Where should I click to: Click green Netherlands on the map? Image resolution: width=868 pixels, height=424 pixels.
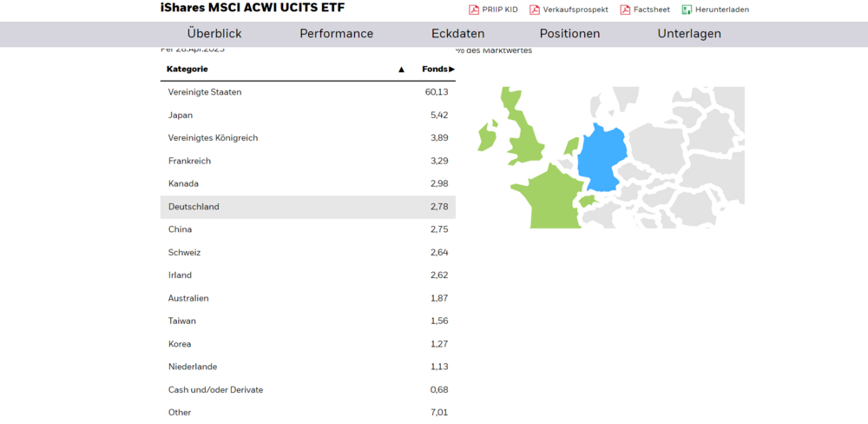571,147
